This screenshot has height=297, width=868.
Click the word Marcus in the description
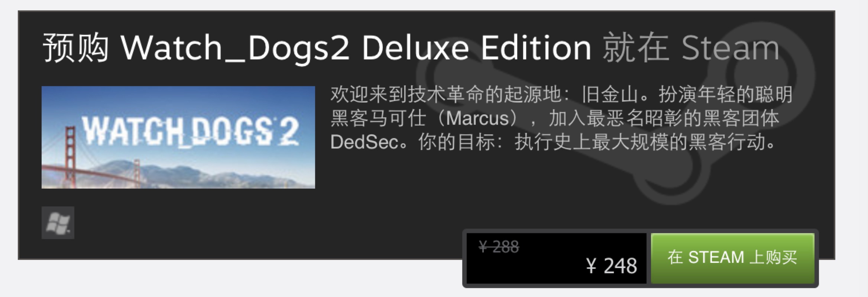click(x=477, y=118)
